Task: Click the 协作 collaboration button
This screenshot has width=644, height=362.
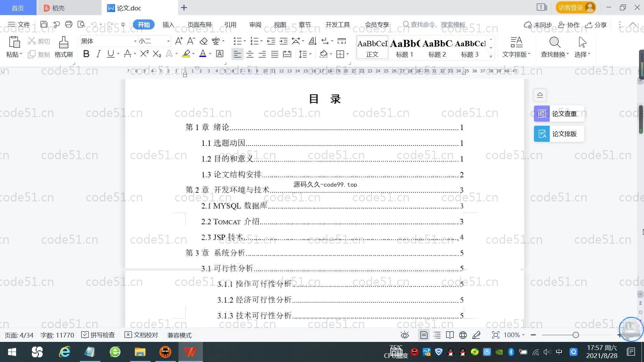Action: tap(569, 25)
